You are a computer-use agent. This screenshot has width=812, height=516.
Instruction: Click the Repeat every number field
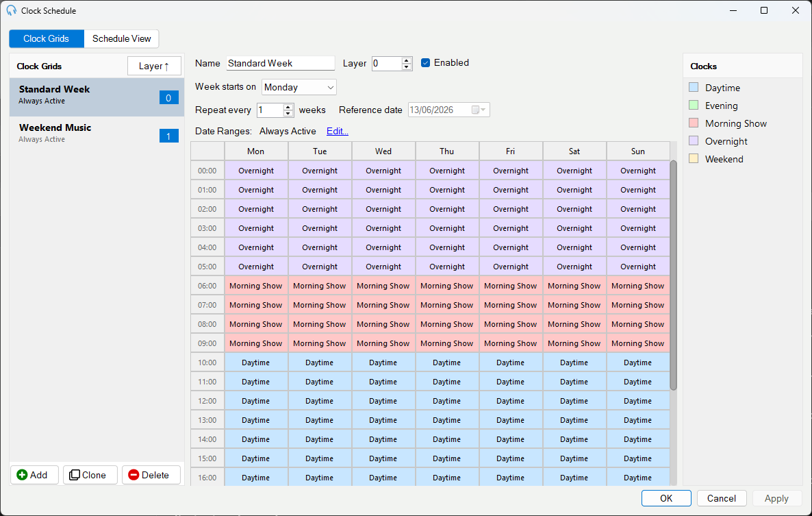click(x=270, y=110)
